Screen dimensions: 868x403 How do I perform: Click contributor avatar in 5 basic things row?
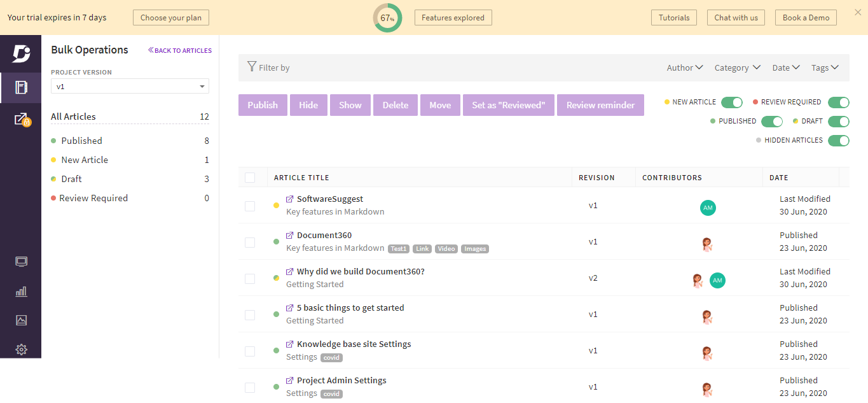706,316
